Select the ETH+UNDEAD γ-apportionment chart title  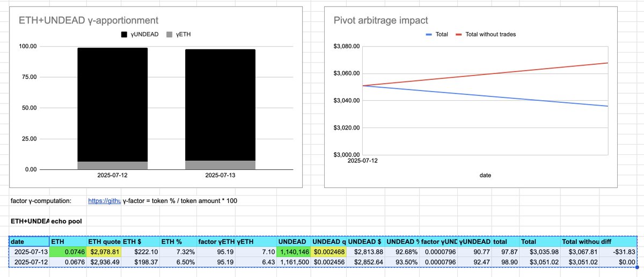coord(88,20)
